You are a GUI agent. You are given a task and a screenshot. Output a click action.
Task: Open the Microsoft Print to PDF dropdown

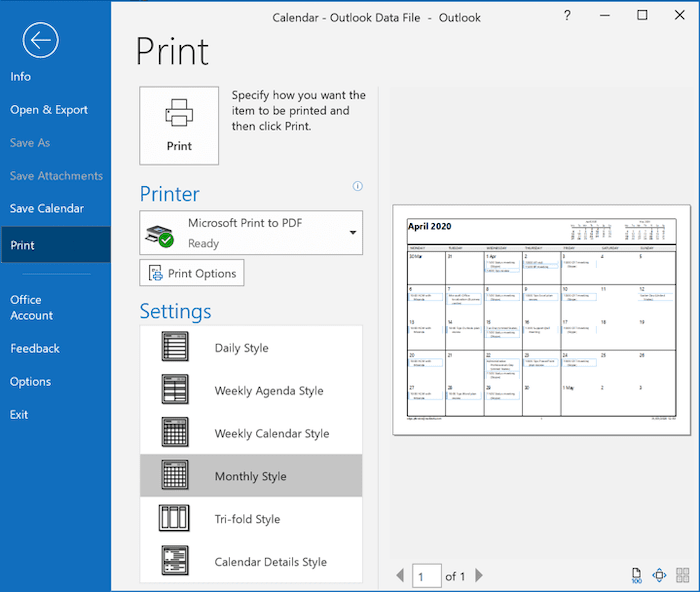(251, 233)
